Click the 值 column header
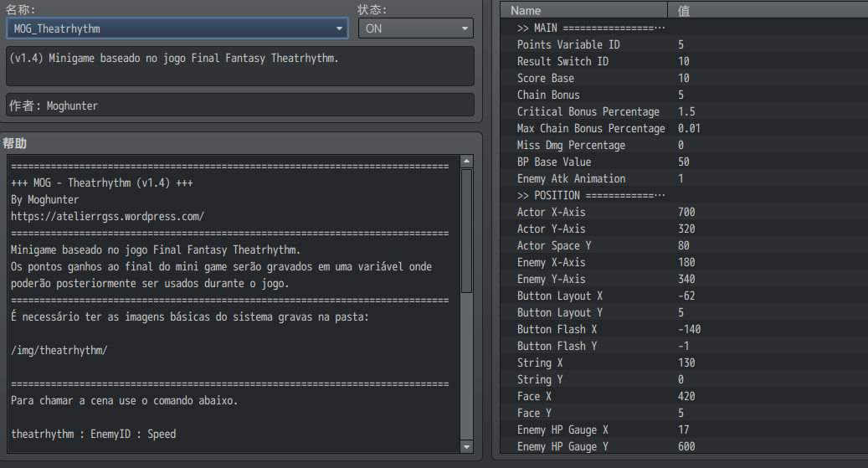 tap(768, 11)
